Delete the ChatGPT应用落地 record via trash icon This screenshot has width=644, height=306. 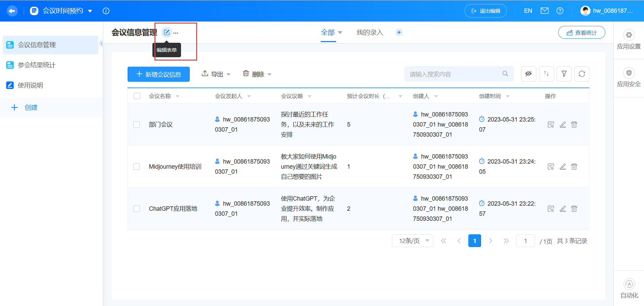(574, 208)
